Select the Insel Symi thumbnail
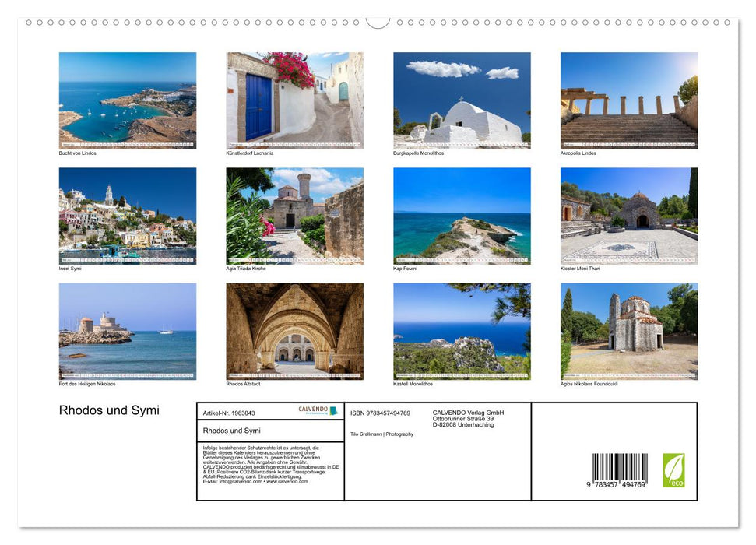 tap(128, 216)
